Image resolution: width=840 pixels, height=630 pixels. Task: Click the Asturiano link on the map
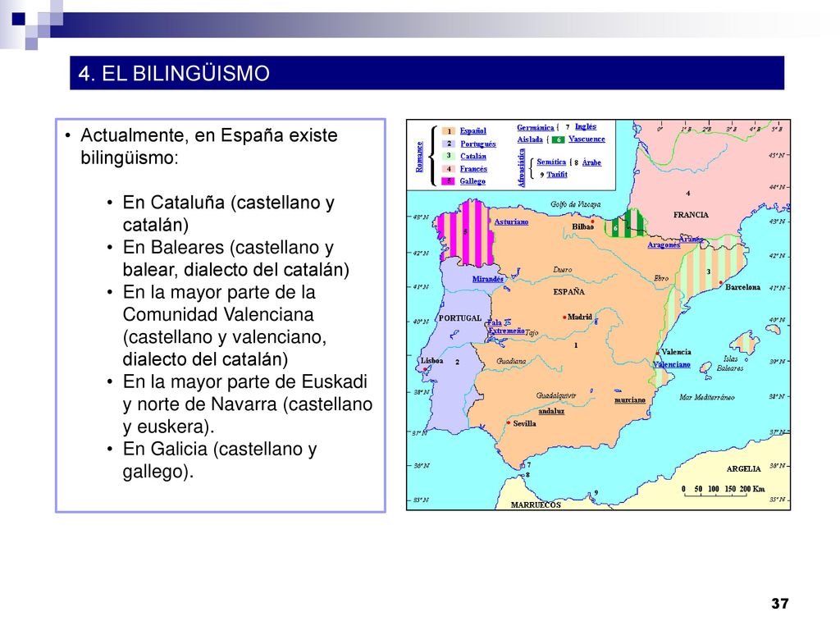511,221
